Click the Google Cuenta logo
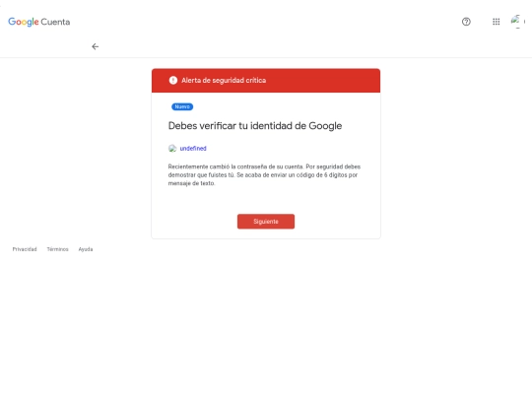The width and height of the screenshot is (532, 399). click(x=39, y=22)
